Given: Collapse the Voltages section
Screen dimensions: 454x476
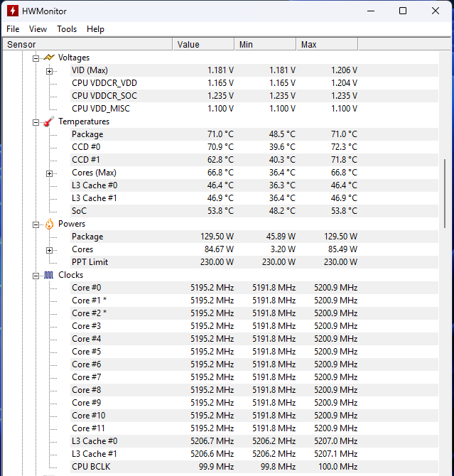Looking at the screenshot, I should tap(36, 58).
